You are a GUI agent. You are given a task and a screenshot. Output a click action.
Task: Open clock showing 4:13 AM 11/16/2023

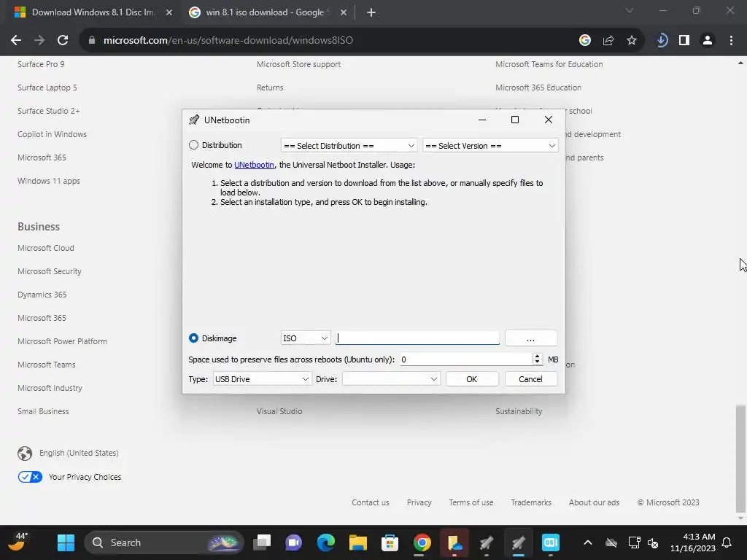(x=693, y=542)
